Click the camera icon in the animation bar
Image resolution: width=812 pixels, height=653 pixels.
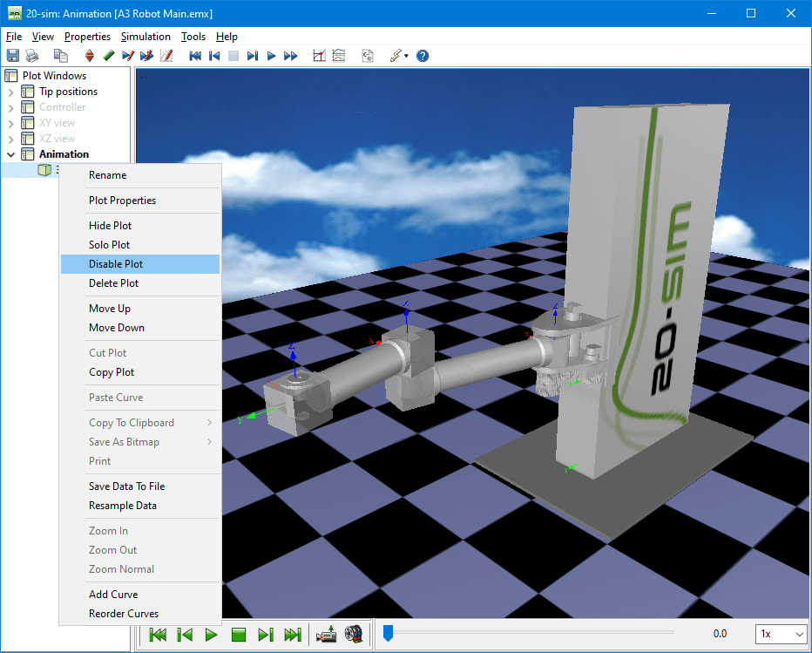326,634
